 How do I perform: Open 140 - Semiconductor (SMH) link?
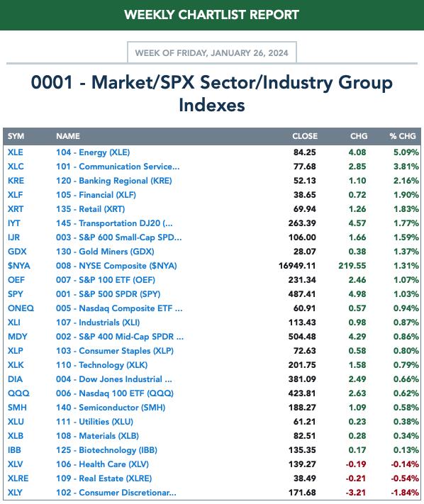coord(111,408)
